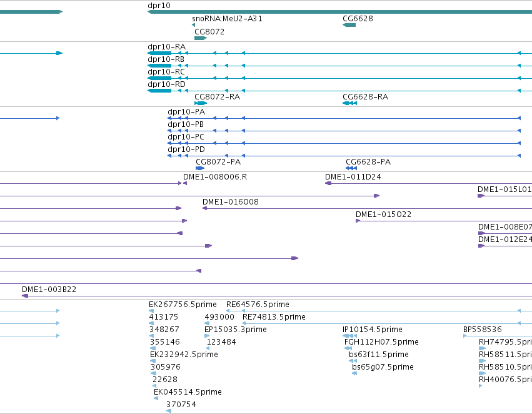Screen dimensions: 532x414
Task: Select the DME1-011D24 clone label
Action: (x=353, y=177)
